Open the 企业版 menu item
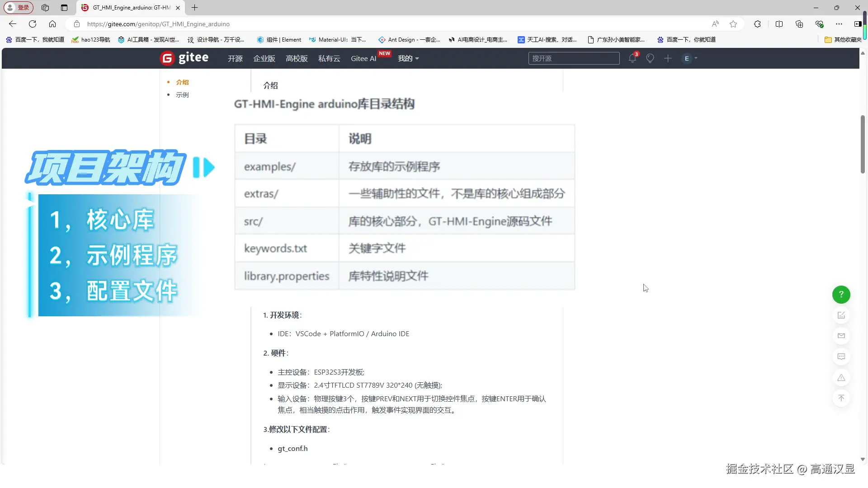Viewport: 868px width, 488px height. (x=264, y=58)
